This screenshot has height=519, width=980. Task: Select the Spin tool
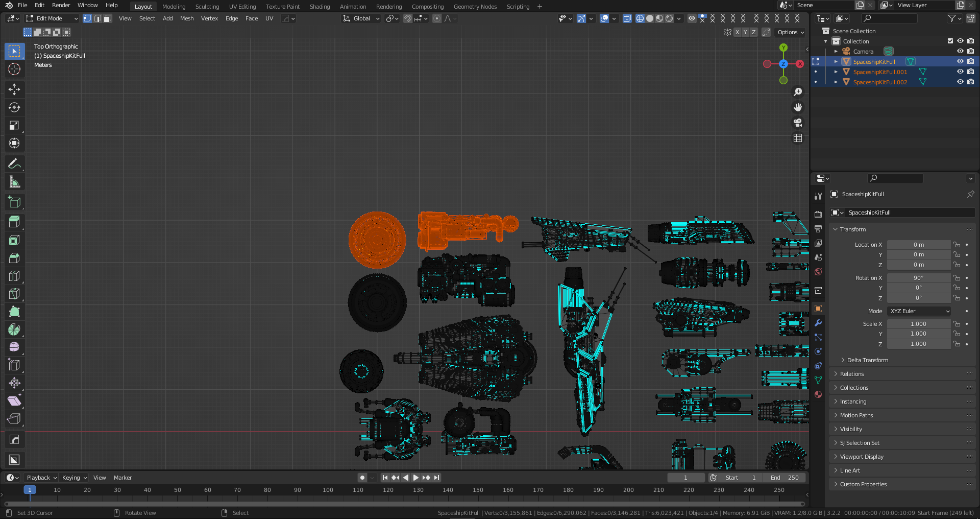14,329
